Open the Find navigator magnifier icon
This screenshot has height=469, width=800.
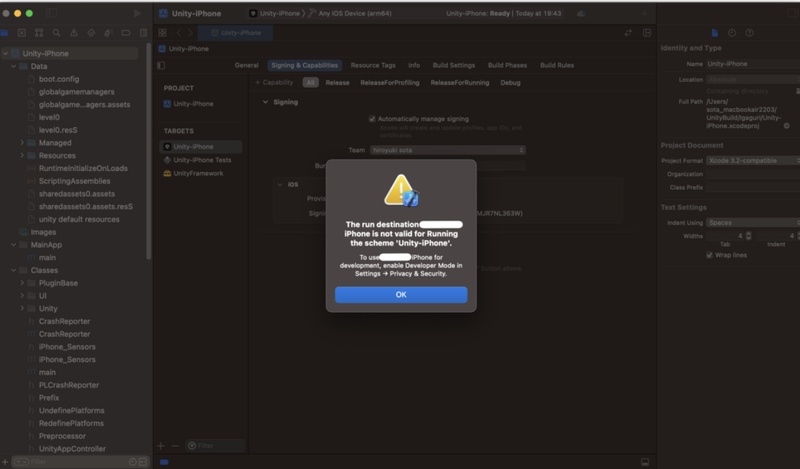point(57,33)
